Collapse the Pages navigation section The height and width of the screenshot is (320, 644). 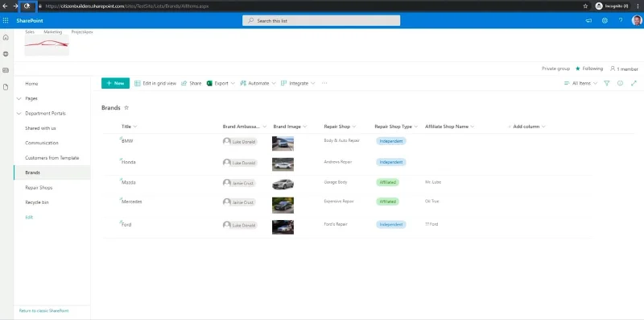19,98
